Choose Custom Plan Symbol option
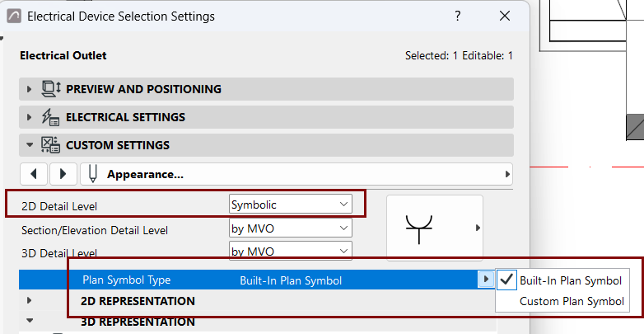The width and height of the screenshot is (644, 334). pos(562,301)
